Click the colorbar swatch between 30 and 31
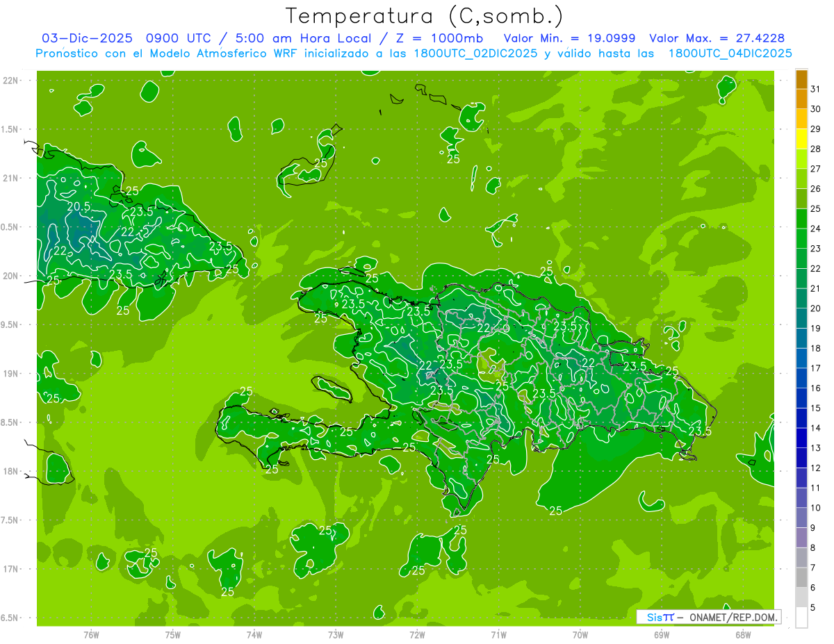The image size is (834, 644). [801, 99]
